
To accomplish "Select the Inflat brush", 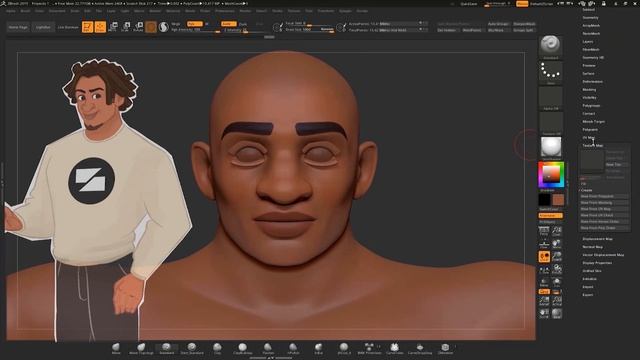I will point(318,348).
